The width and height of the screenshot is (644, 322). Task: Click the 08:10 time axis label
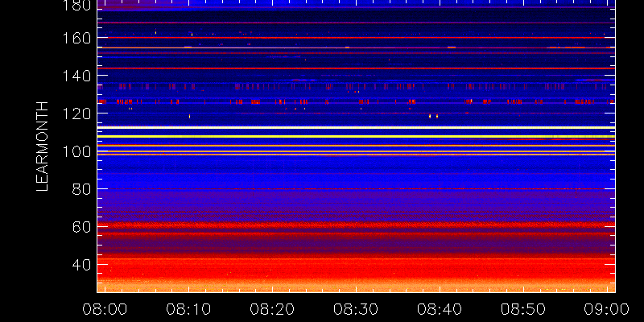[x=188, y=309]
